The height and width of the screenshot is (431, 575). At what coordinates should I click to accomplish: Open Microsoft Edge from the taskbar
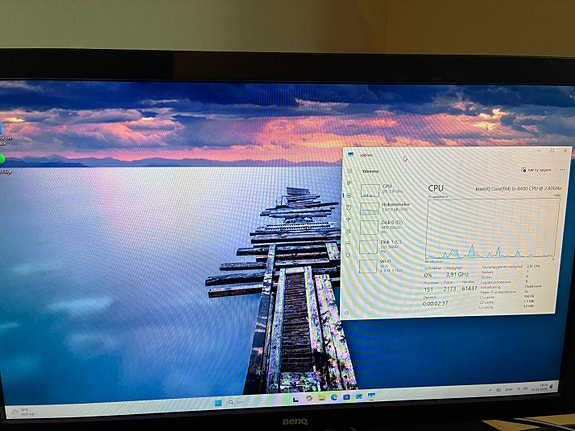tap(334, 398)
